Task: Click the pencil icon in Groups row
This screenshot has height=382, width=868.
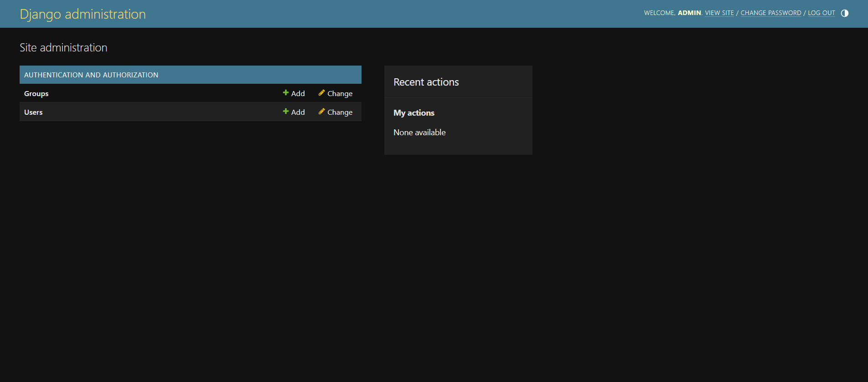Action: [321, 93]
